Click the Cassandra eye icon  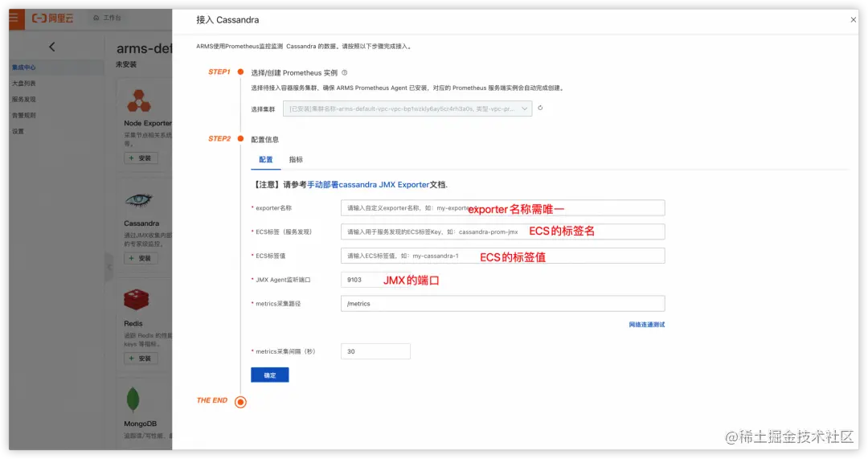(x=138, y=200)
